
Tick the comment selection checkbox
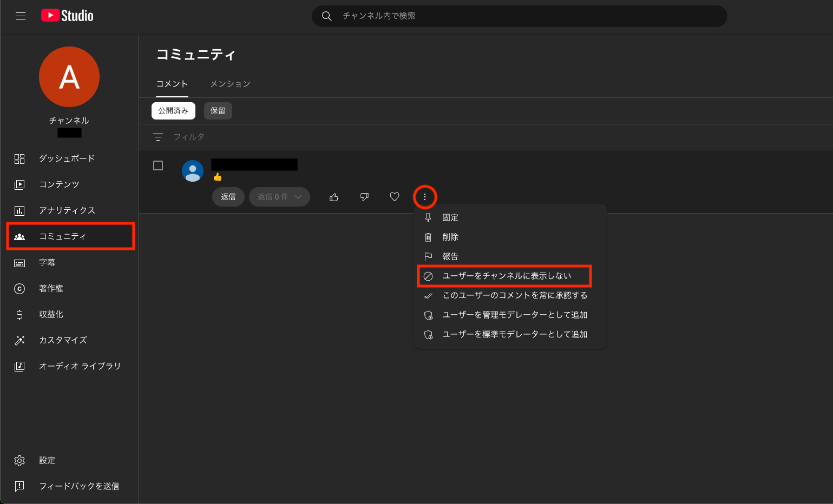pyautogui.click(x=158, y=165)
